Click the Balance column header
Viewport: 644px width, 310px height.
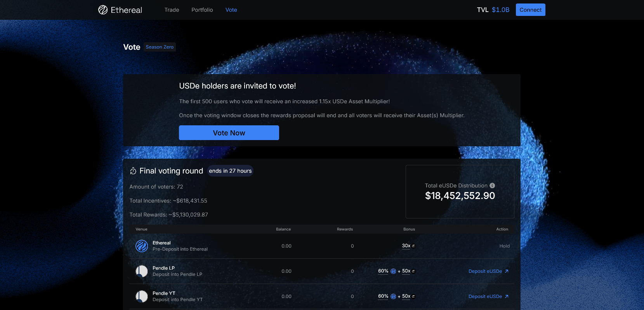tap(283, 229)
